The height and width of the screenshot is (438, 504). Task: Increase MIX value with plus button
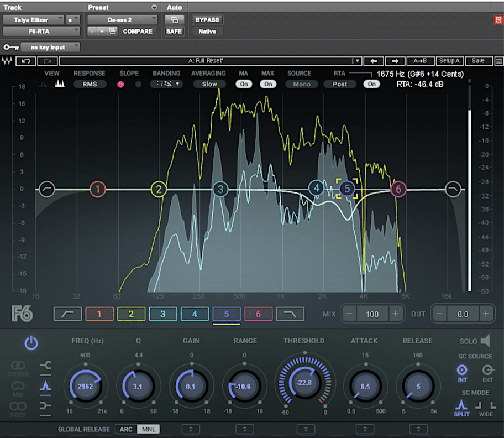pos(395,314)
